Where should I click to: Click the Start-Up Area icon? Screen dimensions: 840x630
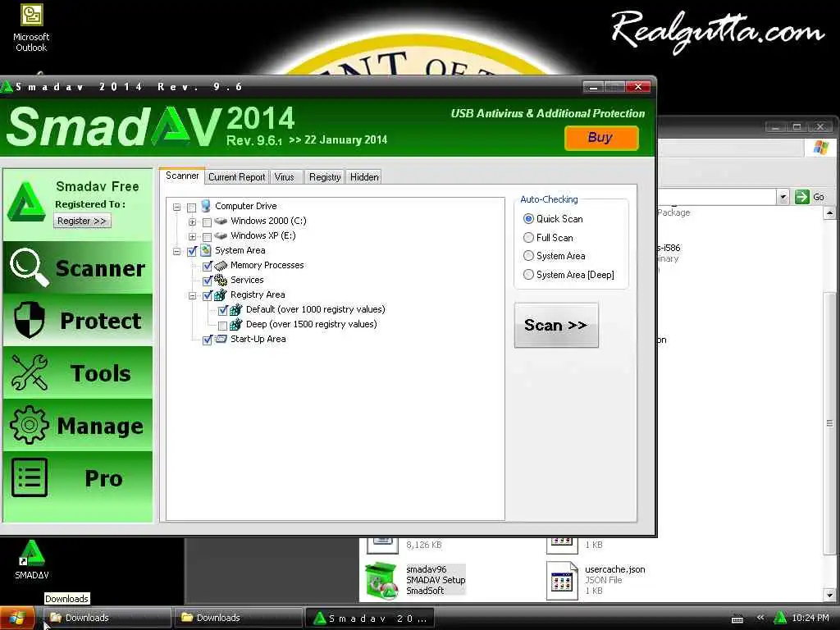221,339
